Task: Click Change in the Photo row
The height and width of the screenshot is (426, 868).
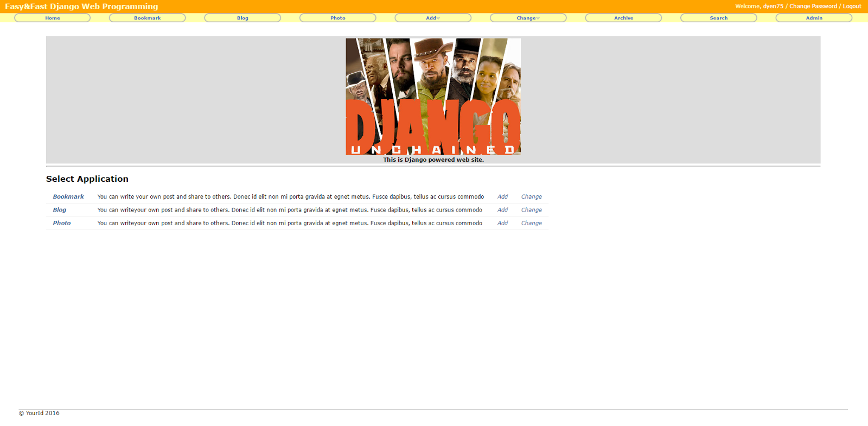Action: pyautogui.click(x=532, y=223)
